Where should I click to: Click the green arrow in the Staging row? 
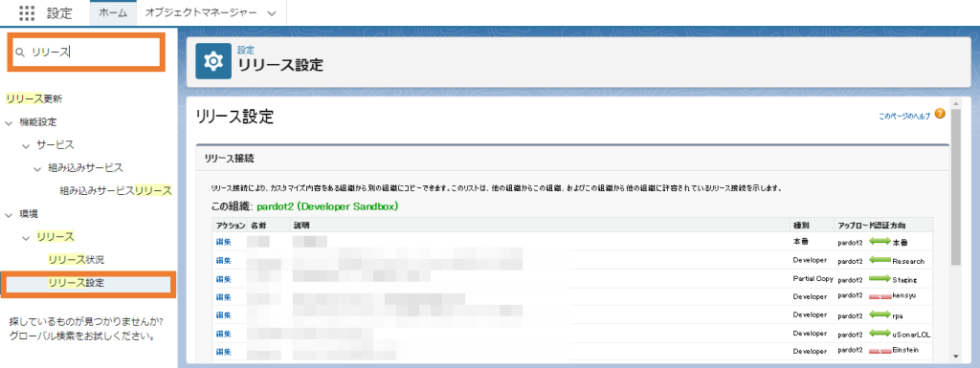(x=880, y=278)
